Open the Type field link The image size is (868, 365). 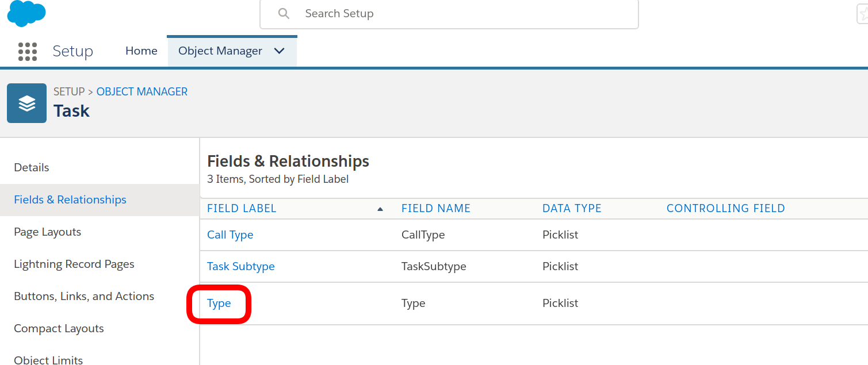coord(219,303)
